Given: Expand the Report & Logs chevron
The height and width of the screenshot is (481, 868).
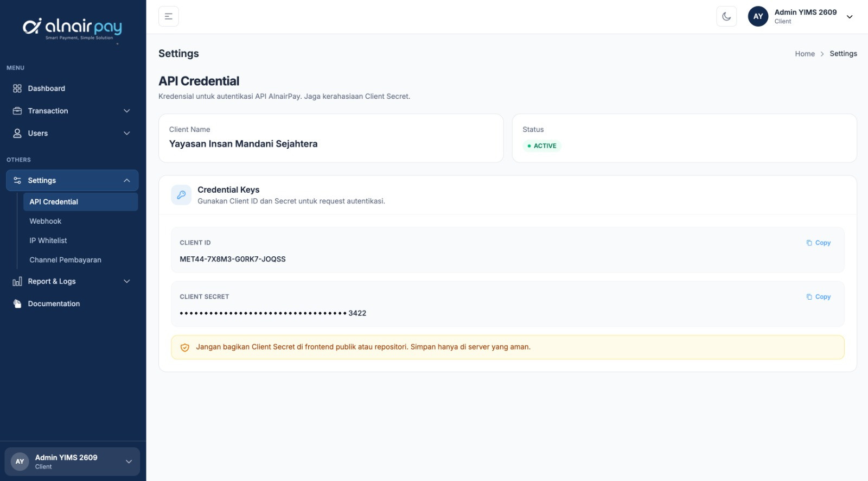Looking at the screenshot, I should (127, 281).
